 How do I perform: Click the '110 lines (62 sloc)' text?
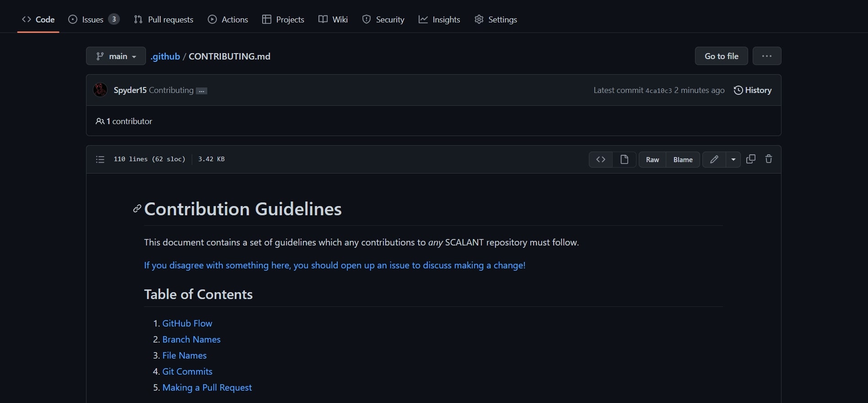tap(150, 159)
